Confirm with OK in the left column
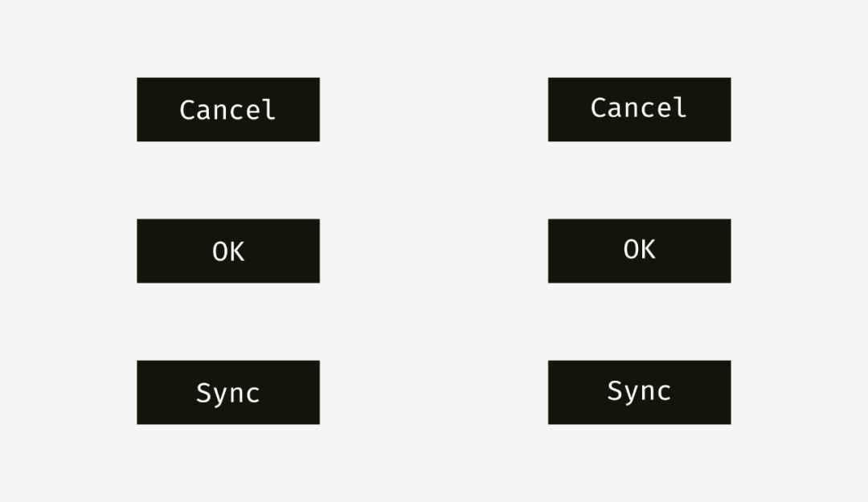Screen dimensions: 868x502 coord(228,251)
